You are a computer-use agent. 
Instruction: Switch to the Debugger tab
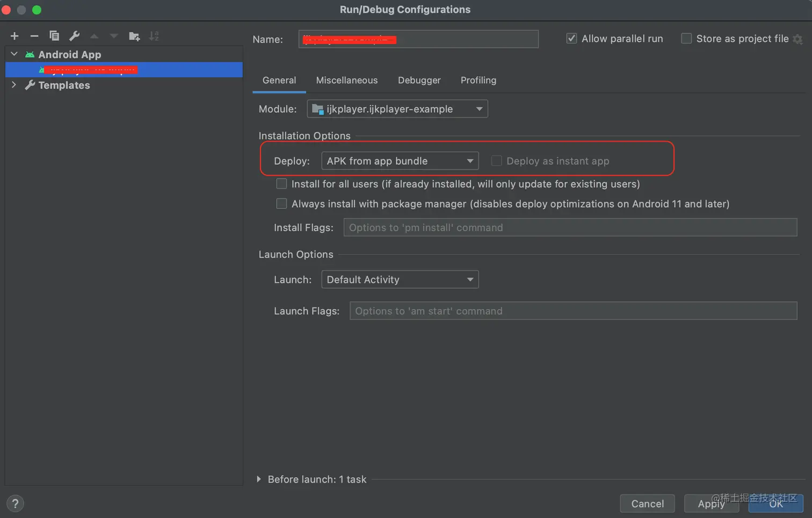419,81
